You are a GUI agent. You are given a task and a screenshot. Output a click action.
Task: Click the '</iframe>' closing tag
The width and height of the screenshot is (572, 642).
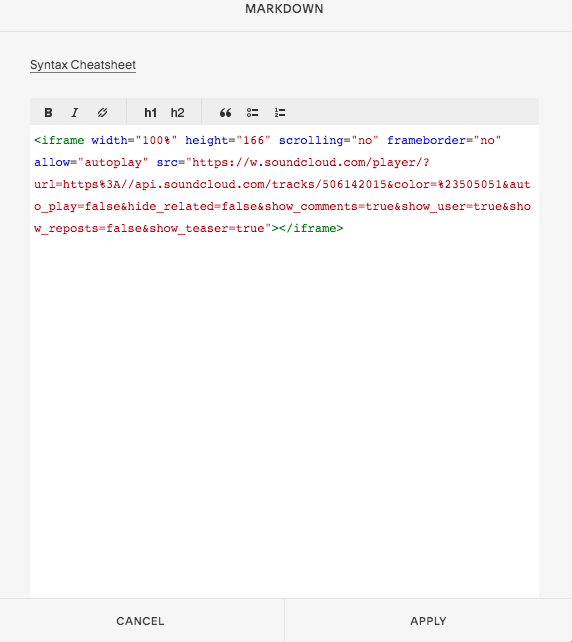[x=311, y=228]
